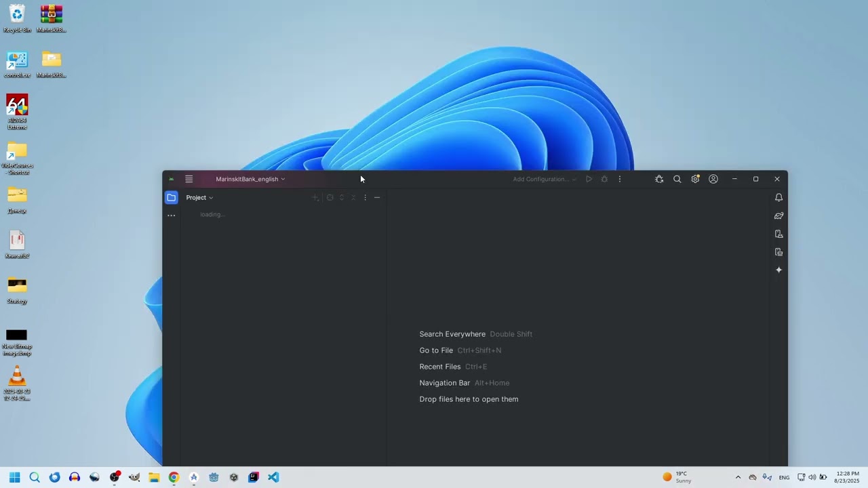Click the Run (play) icon
The width and height of the screenshot is (868, 488).
589,179
